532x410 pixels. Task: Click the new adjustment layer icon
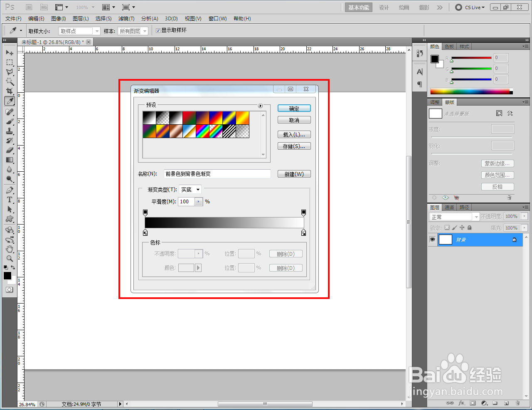[x=484, y=403]
